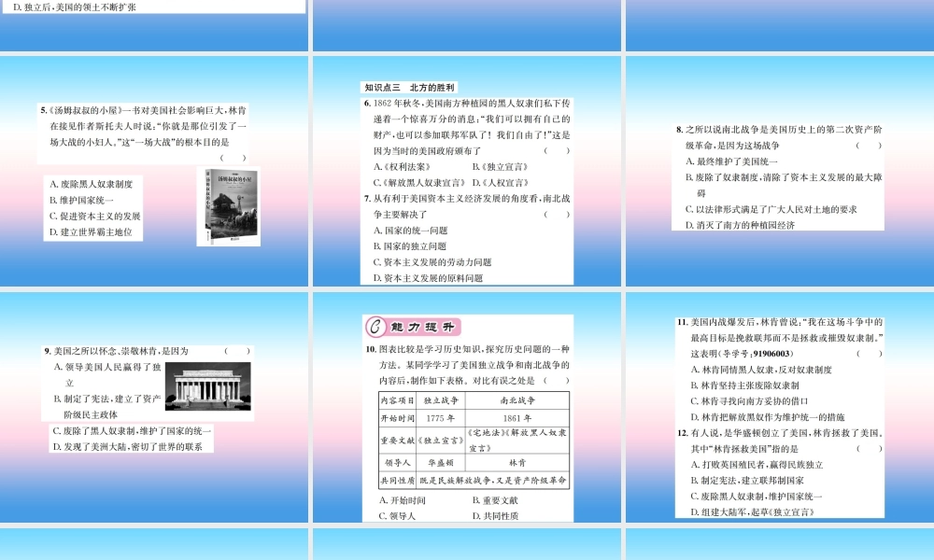
Task: Click table cell 1775 年
Action: 441,418
